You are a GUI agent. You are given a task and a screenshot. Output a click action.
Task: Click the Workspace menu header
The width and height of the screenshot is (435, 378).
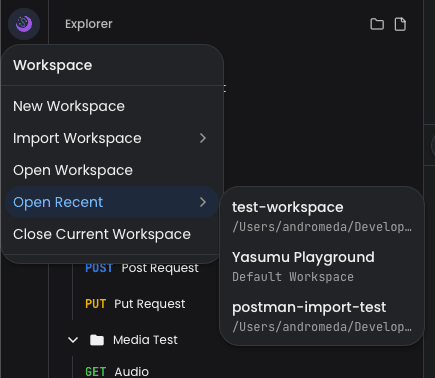52,65
